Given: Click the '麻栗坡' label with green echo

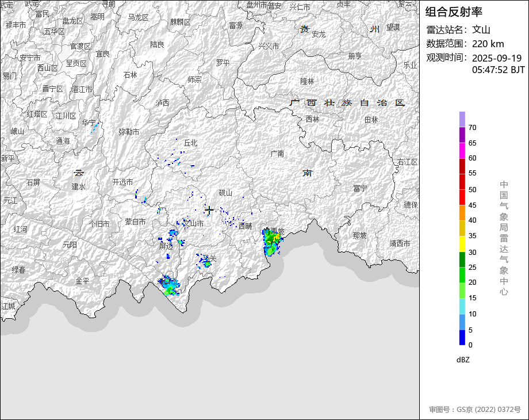Looking at the screenshot, I should pos(274,231).
